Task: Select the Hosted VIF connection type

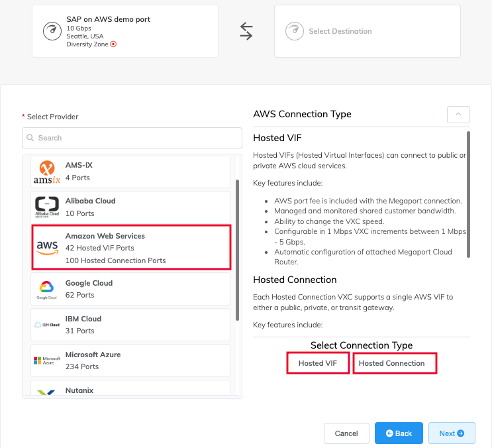Action: 318,363
